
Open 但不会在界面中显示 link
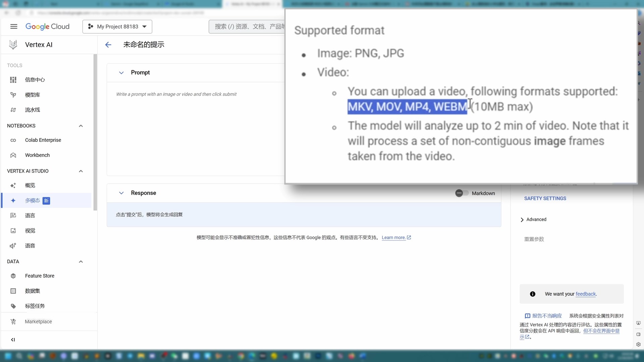tap(601, 331)
